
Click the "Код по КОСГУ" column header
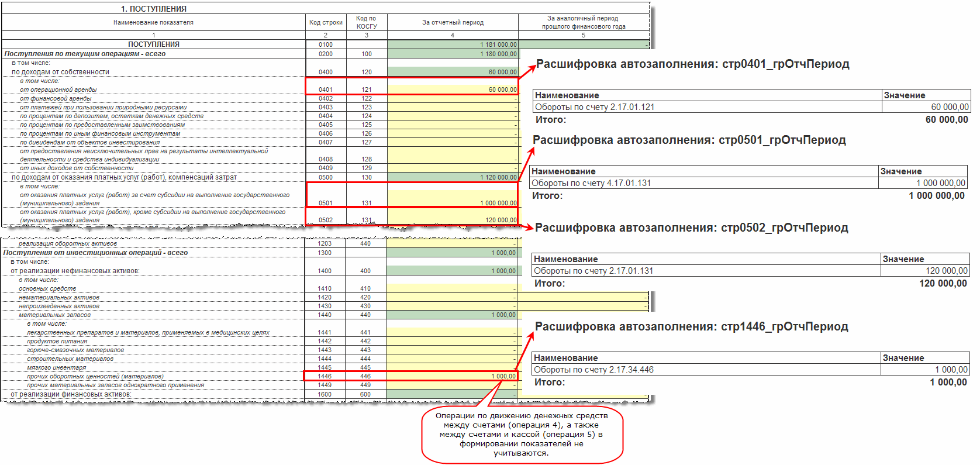click(x=367, y=22)
